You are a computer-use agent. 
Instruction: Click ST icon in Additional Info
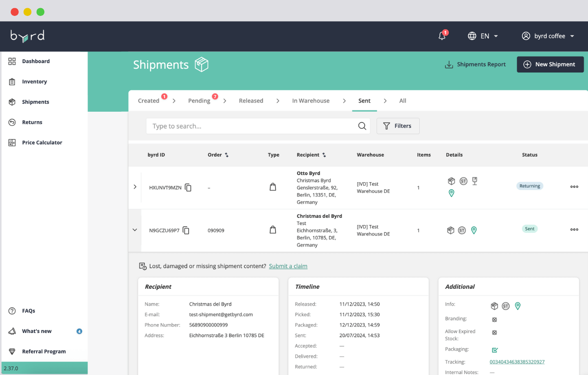tap(506, 306)
